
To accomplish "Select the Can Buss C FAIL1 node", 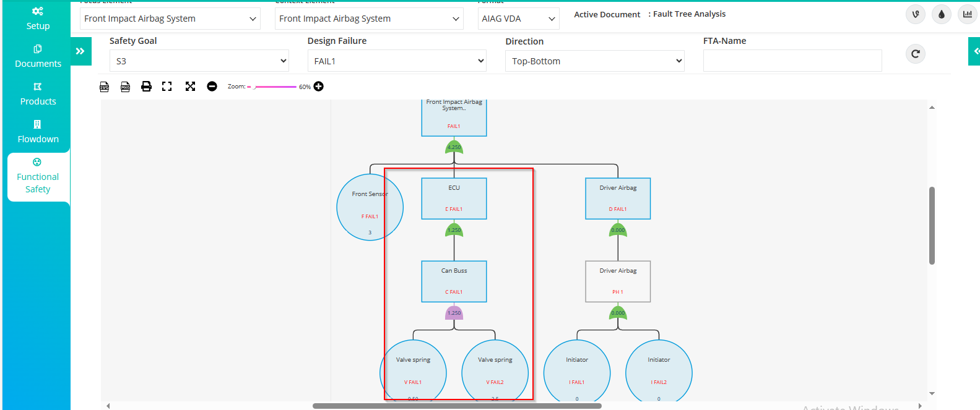I will pyautogui.click(x=454, y=281).
